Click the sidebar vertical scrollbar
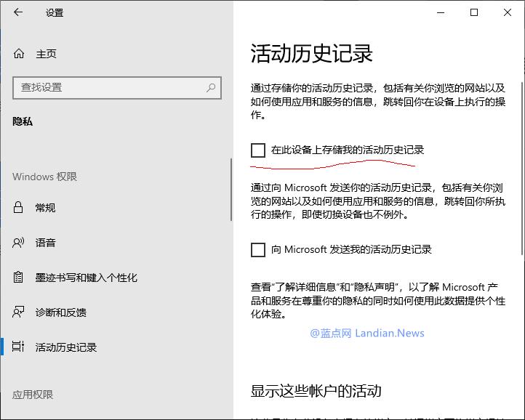The height and width of the screenshot is (420, 525). pyautogui.click(x=231, y=190)
